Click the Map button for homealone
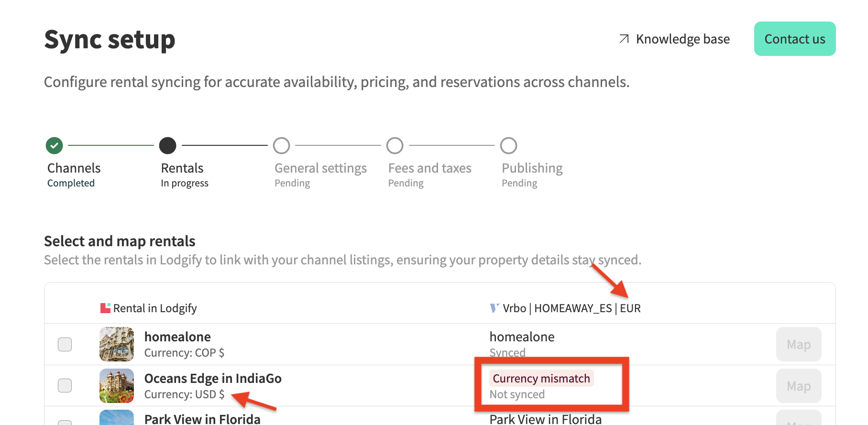Screen dimensions: 868x425 (x=799, y=344)
